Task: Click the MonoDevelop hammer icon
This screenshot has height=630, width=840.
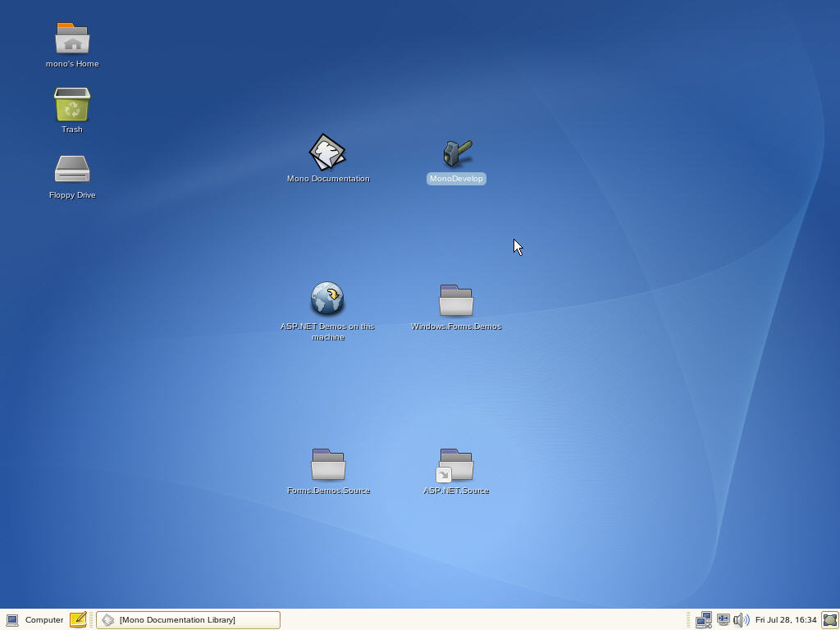Action: (x=457, y=153)
